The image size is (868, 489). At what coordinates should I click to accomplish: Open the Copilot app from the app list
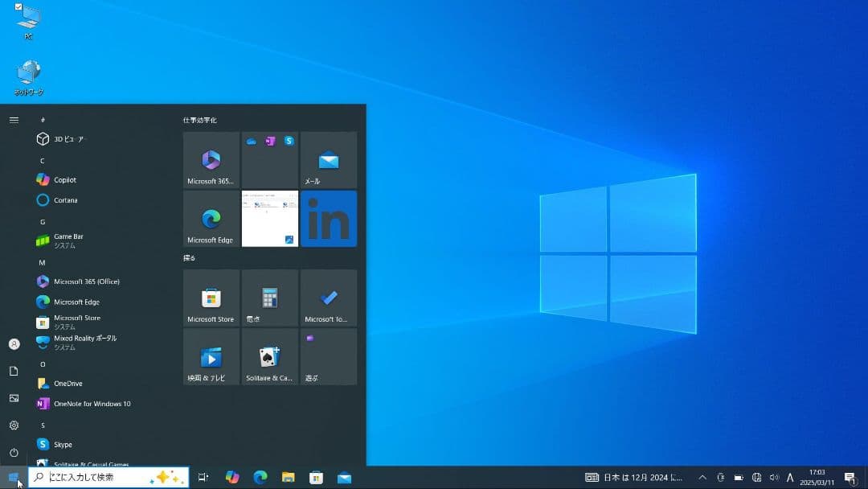click(64, 179)
